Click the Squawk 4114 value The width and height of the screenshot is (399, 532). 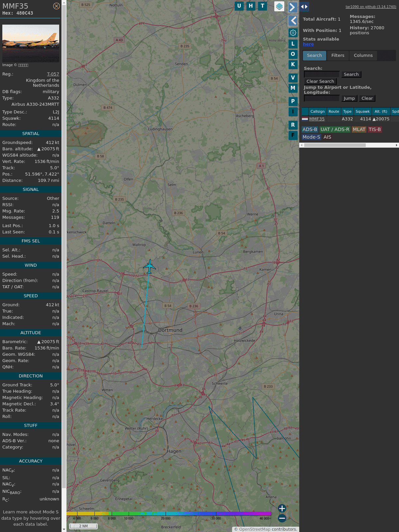coord(54,118)
